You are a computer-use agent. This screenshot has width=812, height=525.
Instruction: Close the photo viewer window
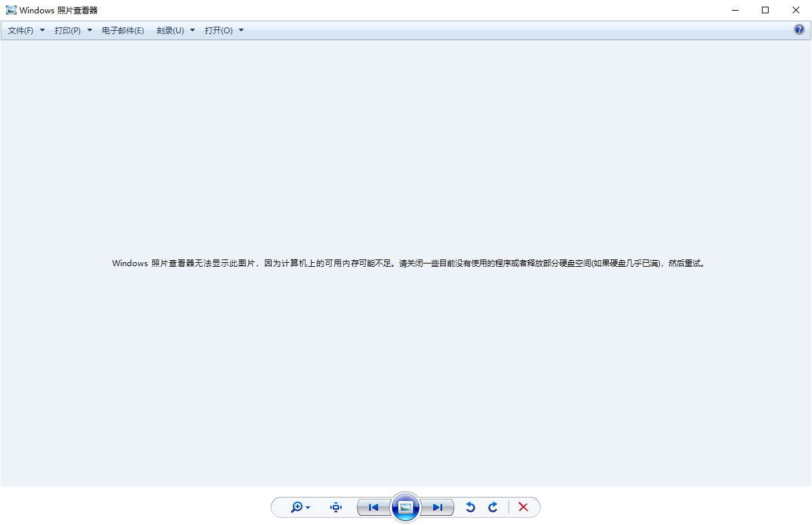tap(796, 10)
